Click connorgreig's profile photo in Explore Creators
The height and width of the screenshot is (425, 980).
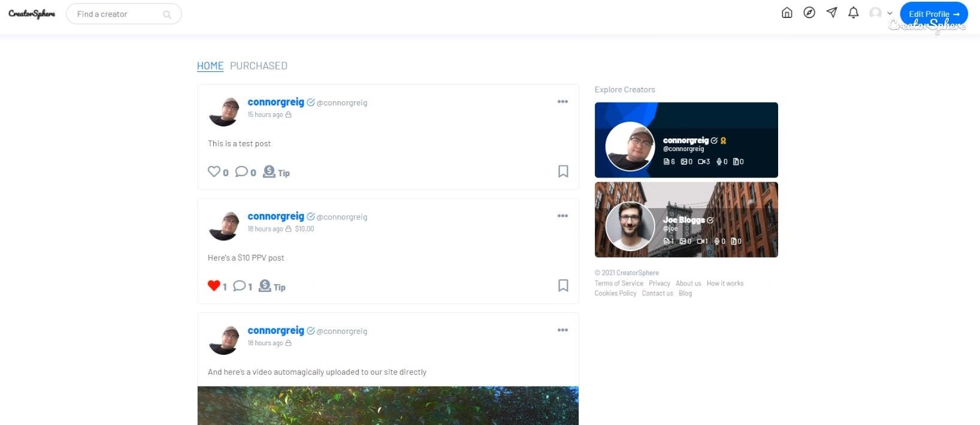[x=630, y=146]
